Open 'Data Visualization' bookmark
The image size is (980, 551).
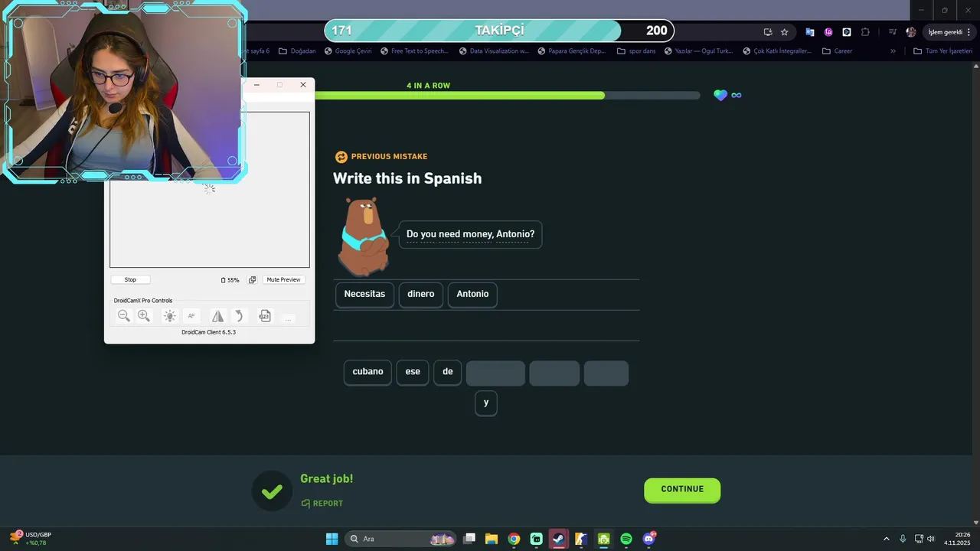(x=494, y=51)
